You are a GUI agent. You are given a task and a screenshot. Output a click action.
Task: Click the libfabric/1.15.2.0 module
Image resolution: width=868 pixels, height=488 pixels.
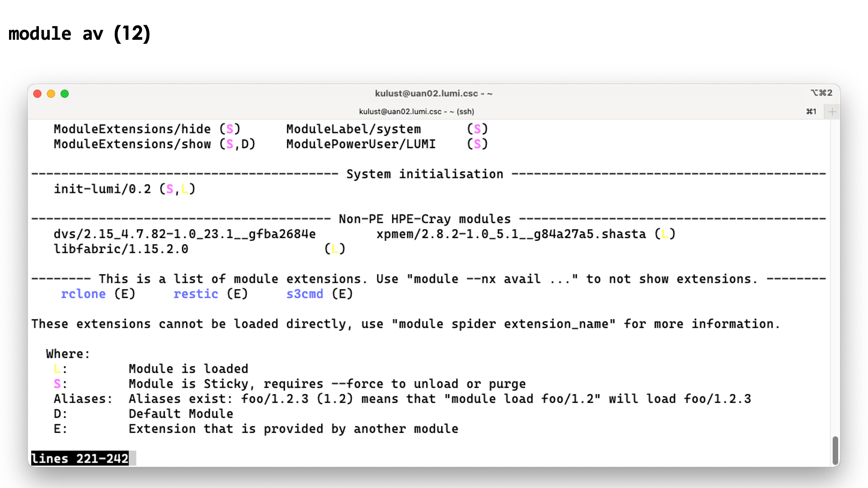(121, 249)
